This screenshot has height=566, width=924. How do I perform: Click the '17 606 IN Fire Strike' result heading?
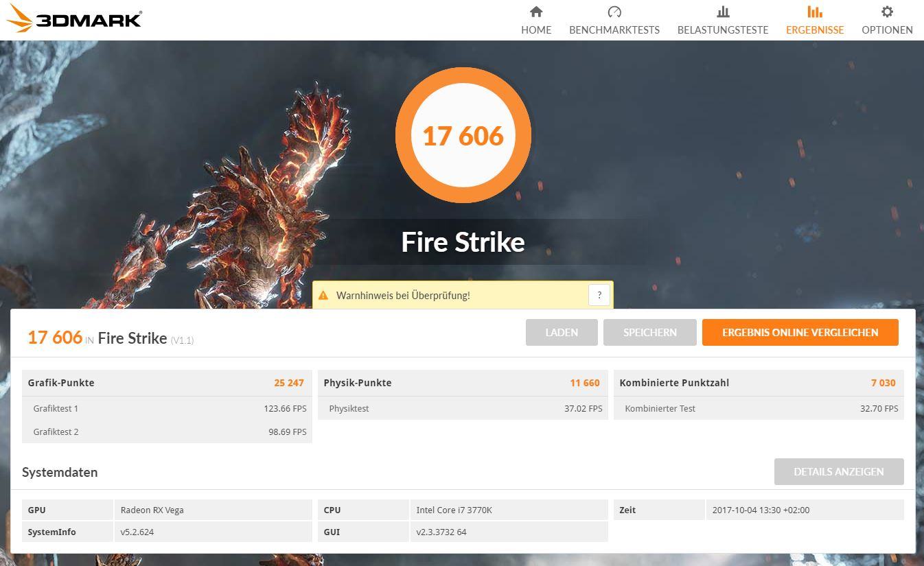[97, 338]
